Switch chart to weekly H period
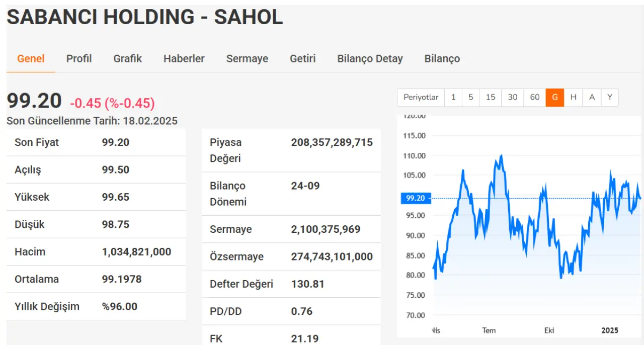 (x=573, y=98)
